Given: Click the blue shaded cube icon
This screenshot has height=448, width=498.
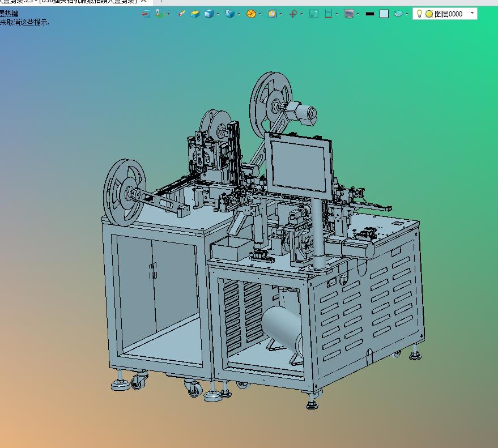Looking at the screenshot, I should pos(209,14).
